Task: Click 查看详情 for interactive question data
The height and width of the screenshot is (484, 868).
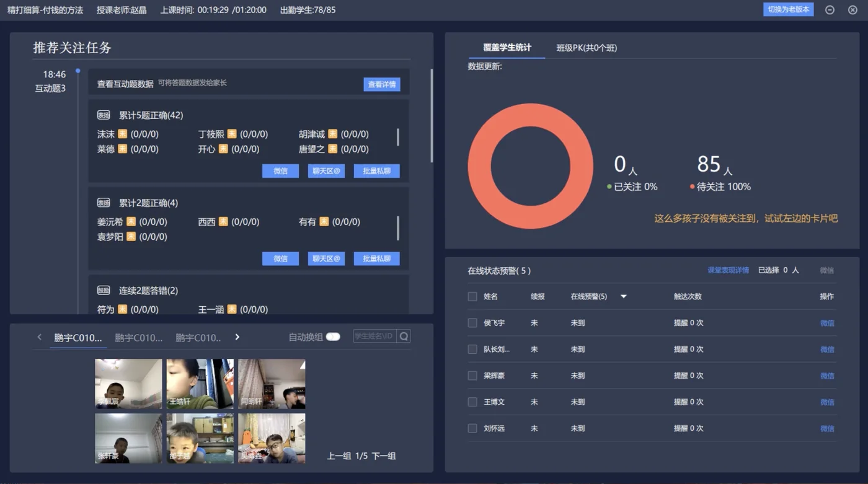Action: [x=382, y=84]
